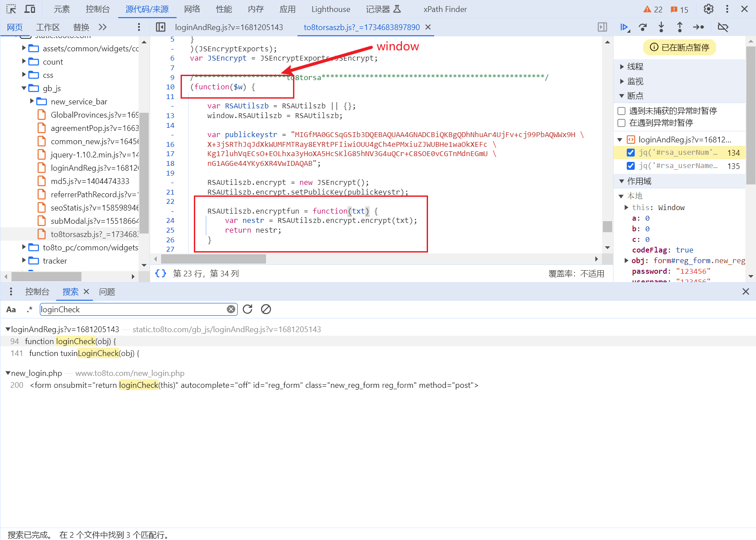Refresh the search results
Screen dimensions: 756x540
247,309
